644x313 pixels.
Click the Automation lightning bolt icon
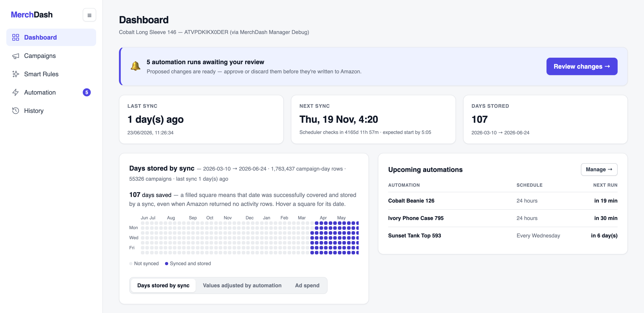point(15,93)
